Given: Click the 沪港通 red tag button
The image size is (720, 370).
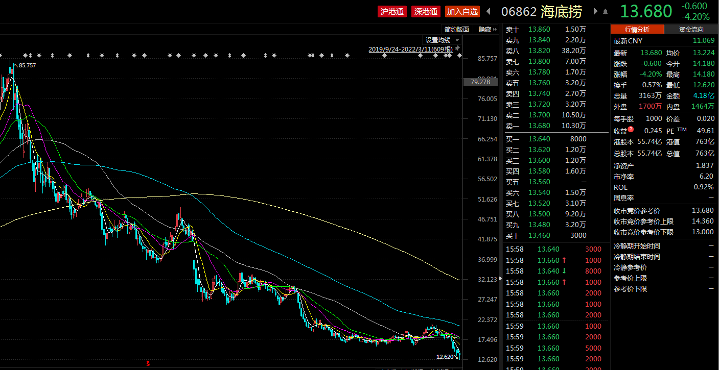Looking at the screenshot, I should click(x=393, y=11).
